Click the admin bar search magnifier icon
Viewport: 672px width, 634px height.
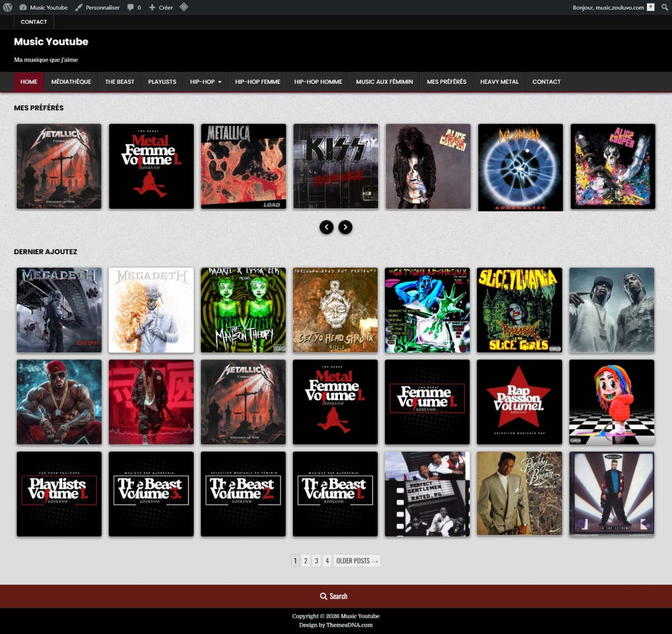pos(665,7)
